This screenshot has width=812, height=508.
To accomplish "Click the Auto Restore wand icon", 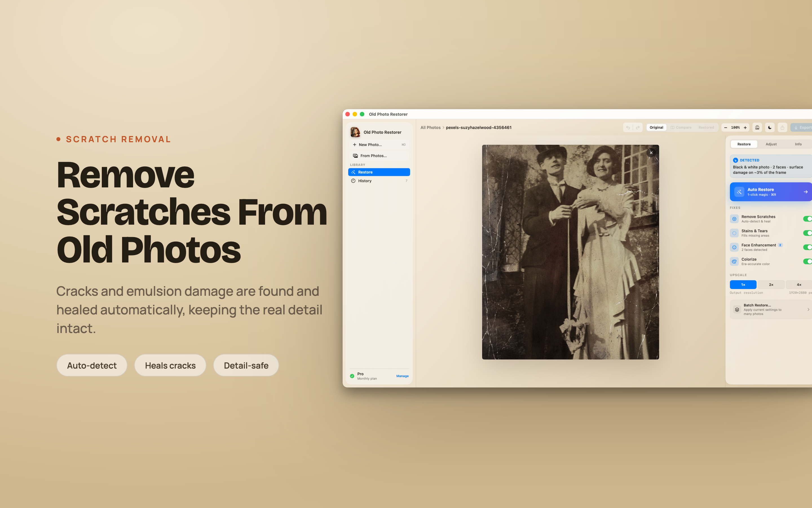I will point(739,192).
